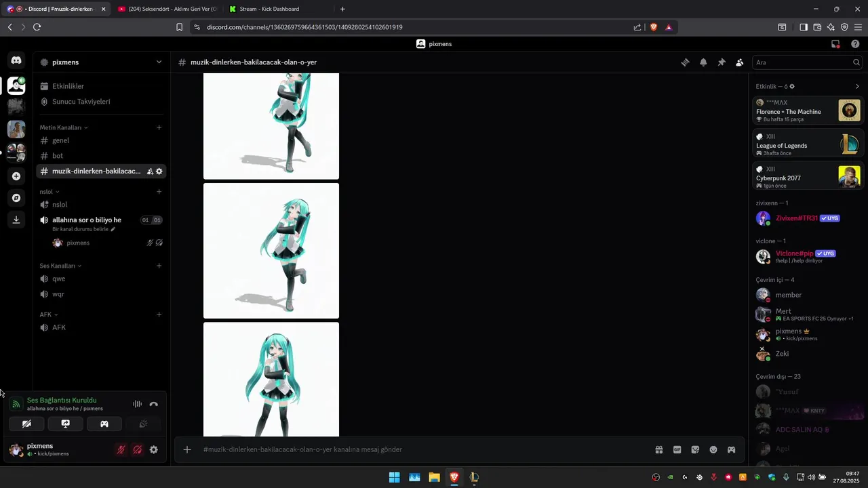Add channel to Ses Kanalları category
Screen dimensions: 868x488
tap(159, 266)
